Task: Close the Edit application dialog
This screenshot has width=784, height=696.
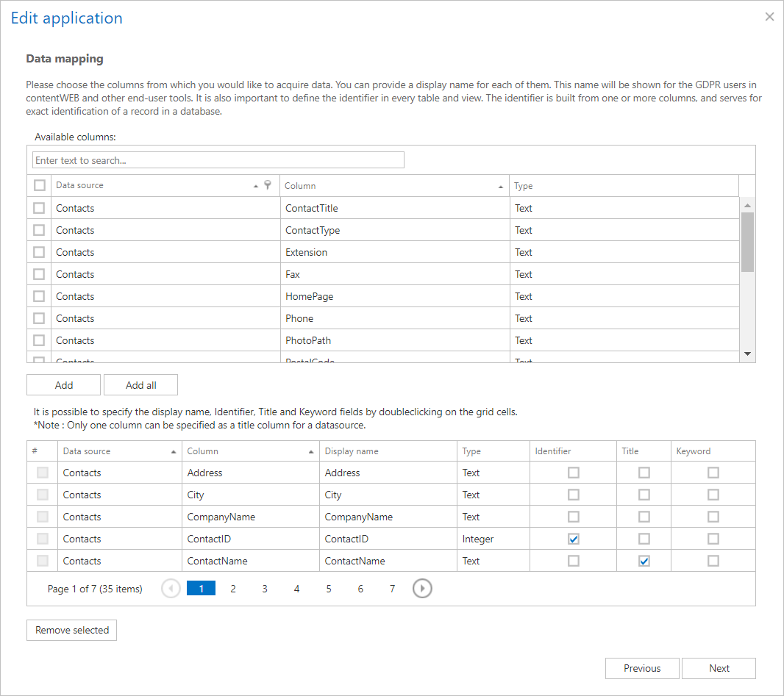Action: (x=769, y=17)
